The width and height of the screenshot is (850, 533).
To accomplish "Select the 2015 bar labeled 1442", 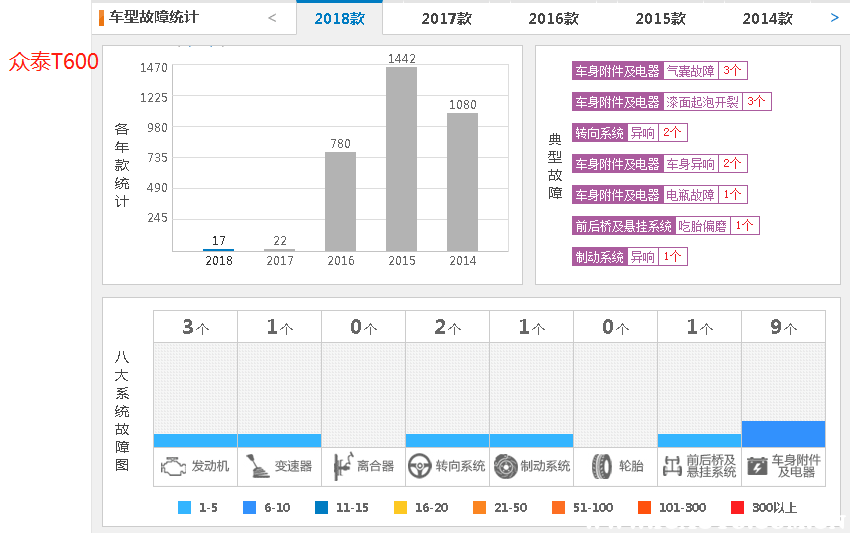I will [402, 159].
